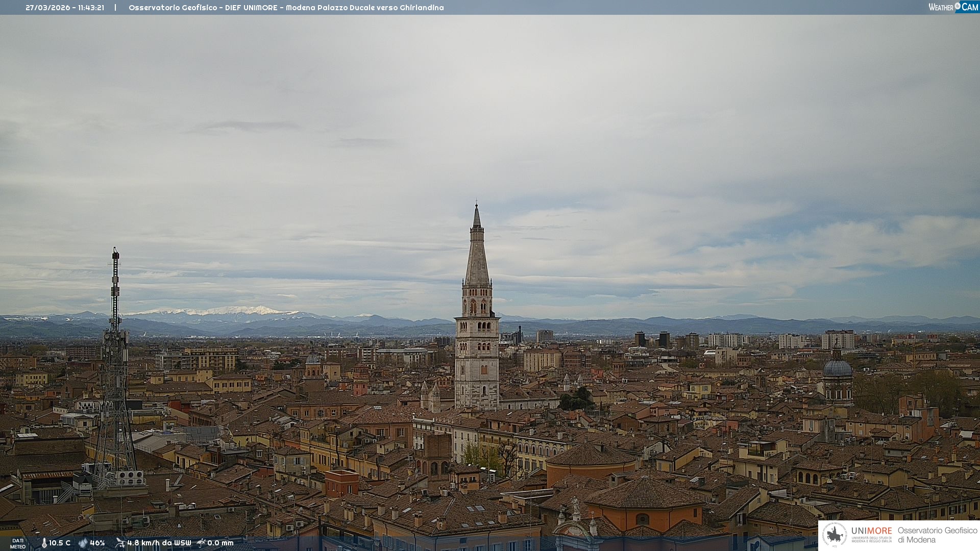Image resolution: width=980 pixels, height=551 pixels.
Task: Click the 46% humidity reading
Action: tap(97, 543)
